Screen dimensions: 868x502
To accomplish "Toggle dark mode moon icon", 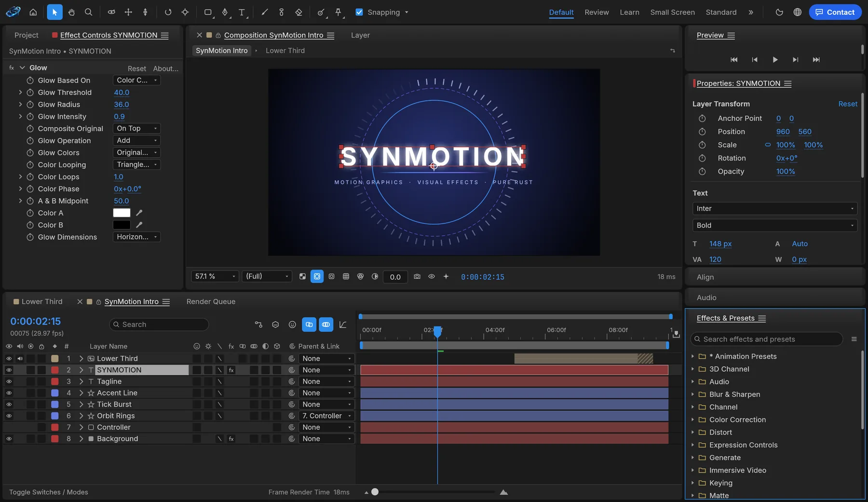I will pyautogui.click(x=779, y=12).
